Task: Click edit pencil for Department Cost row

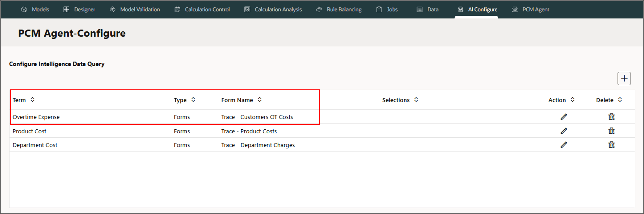Action: pos(564,145)
